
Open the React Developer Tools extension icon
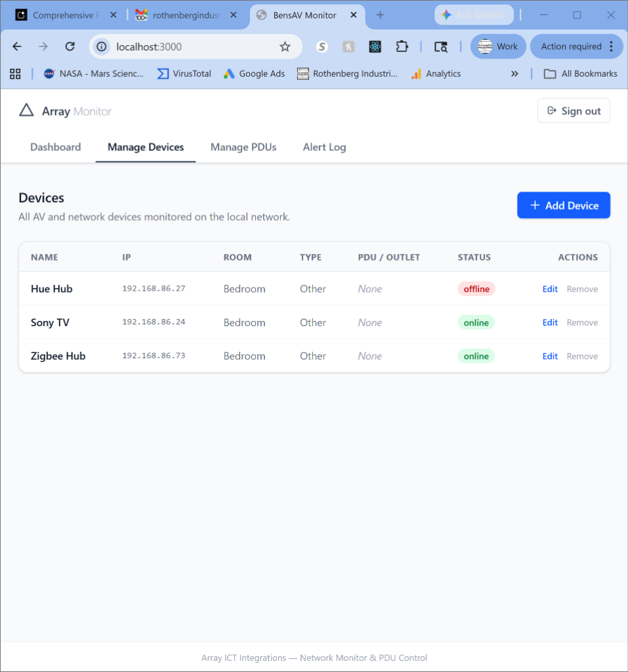[375, 47]
